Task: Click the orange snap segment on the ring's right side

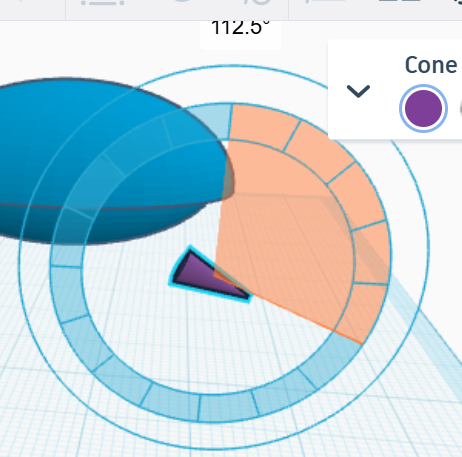Action: point(371,253)
